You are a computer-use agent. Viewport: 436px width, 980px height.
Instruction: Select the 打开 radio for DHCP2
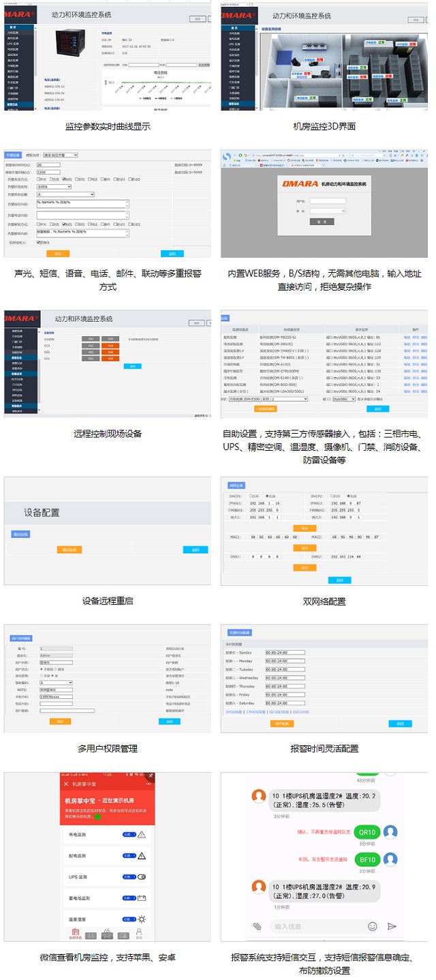click(332, 496)
